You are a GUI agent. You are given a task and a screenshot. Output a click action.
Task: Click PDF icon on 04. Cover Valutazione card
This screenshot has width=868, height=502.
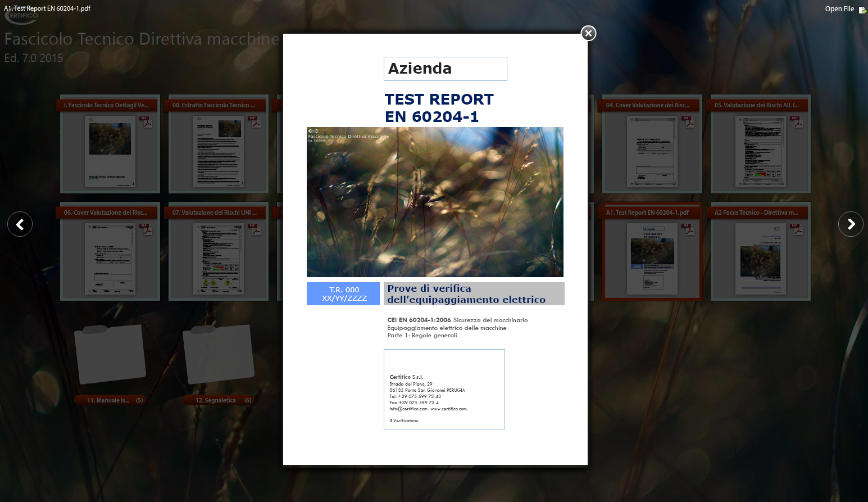[689, 122]
